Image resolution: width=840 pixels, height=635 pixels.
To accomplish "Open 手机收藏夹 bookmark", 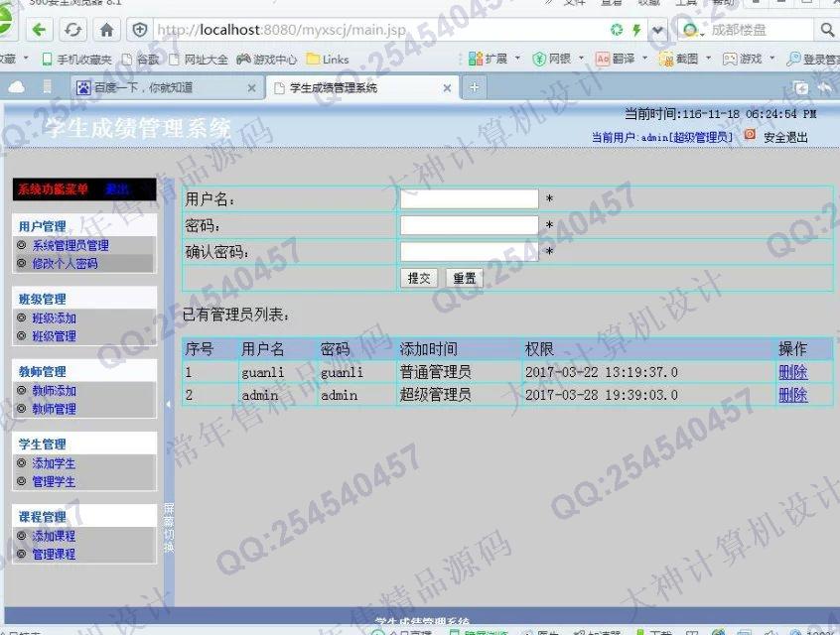I will tap(77, 60).
